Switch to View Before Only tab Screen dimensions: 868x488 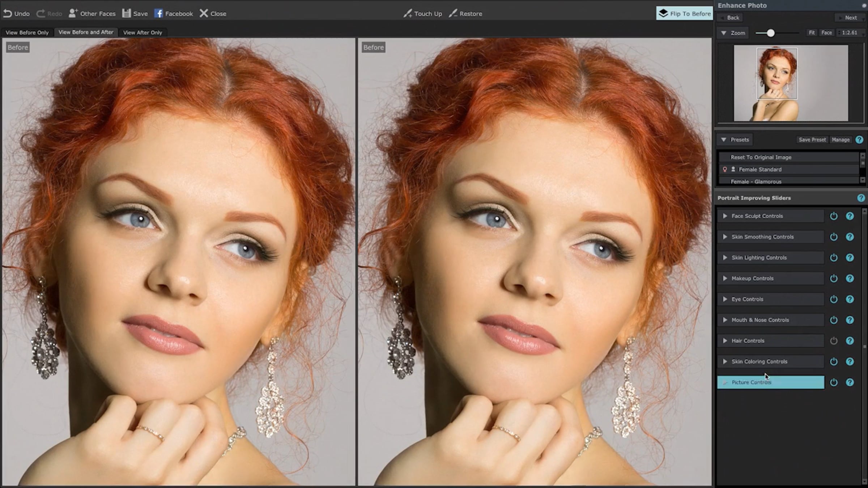[27, 33]
